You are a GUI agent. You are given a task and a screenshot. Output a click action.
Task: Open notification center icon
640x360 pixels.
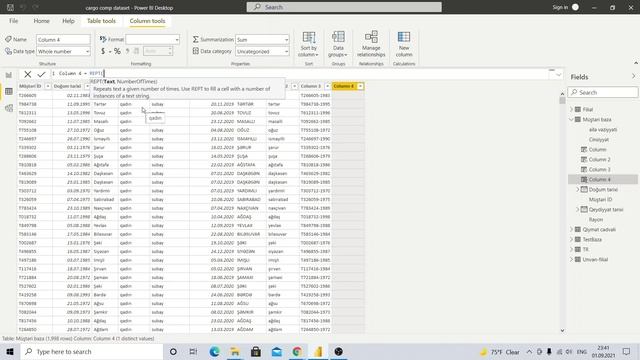(x=627, y=351)
